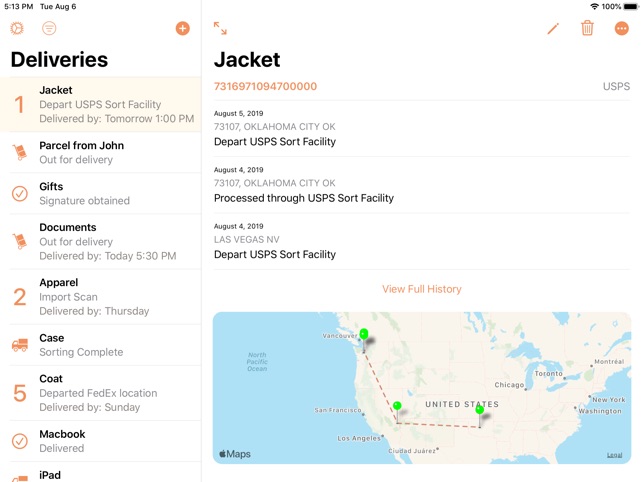Screen dimensions: 643x482
Task: Click the Las Vegas NV Depart USPS Sort Facility entry
Action: [x=422, y=241]
